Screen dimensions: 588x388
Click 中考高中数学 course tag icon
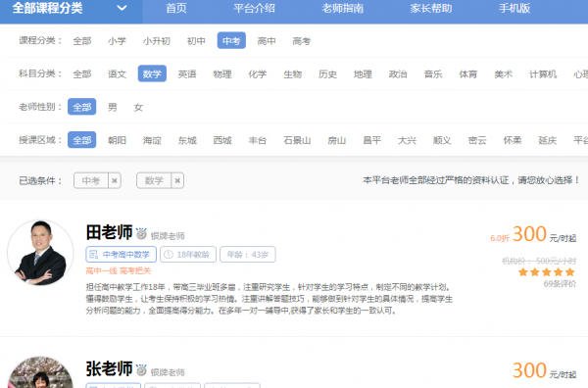[x=93, y=255]
